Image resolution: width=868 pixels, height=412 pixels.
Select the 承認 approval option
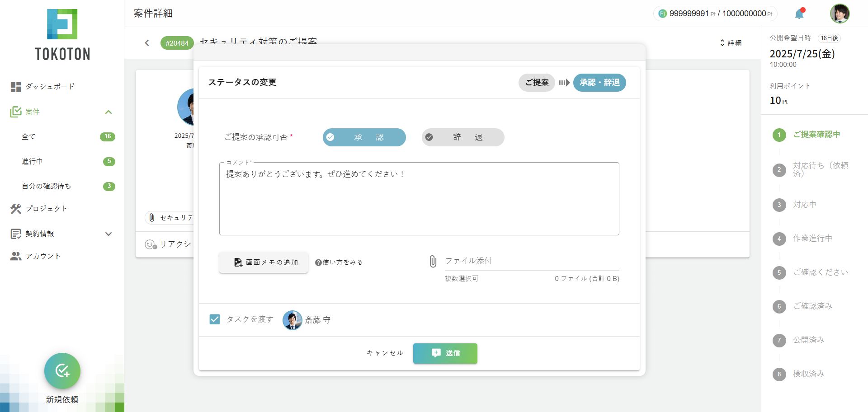364,137
